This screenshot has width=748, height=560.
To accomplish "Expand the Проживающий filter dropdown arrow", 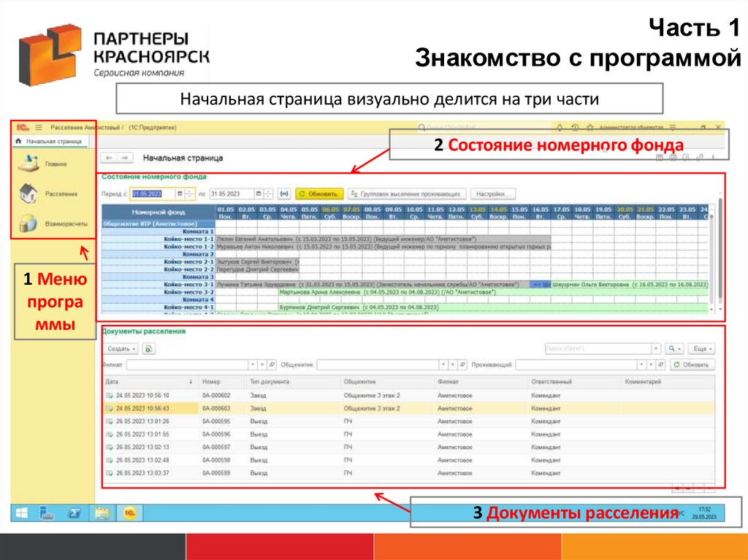I will point(641,365).
